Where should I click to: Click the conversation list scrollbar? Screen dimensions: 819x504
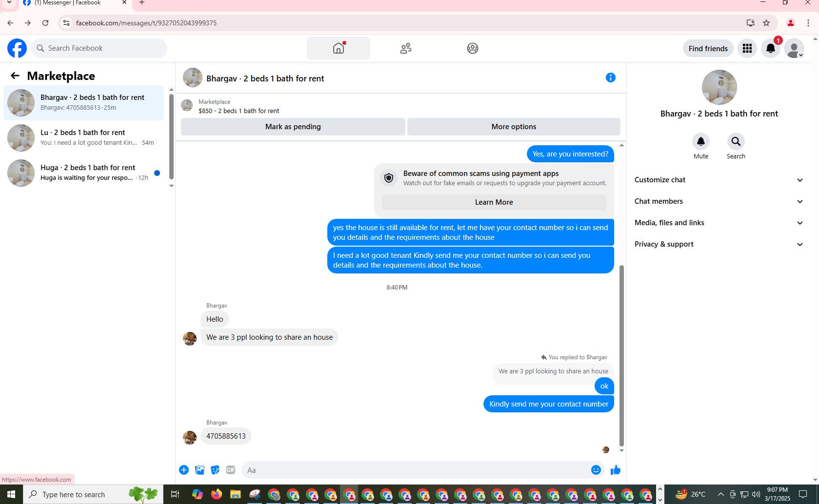tap(171, 136)
